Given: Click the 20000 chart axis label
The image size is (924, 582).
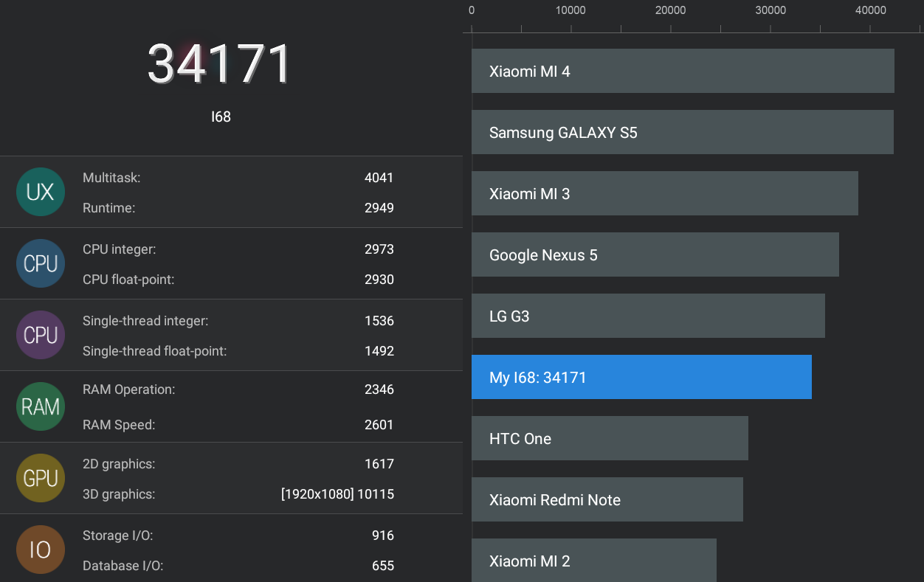Looking at the screenshot, I should tap(671, 10).
